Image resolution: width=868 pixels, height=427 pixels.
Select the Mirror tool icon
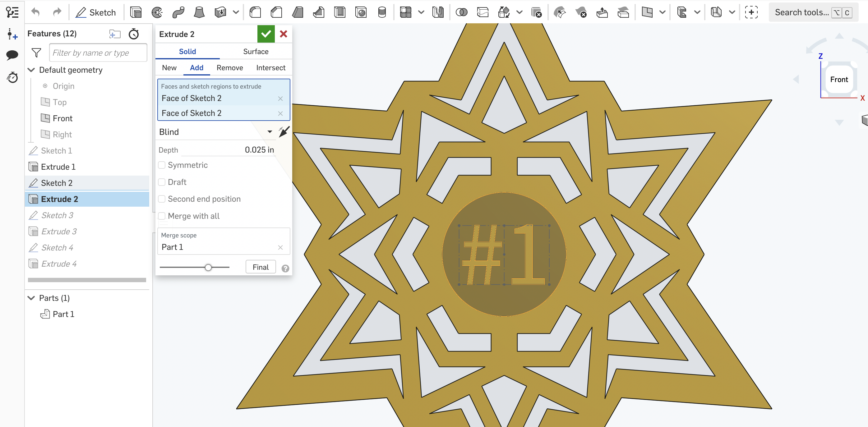pyautogui.click(x=438, y=12)
